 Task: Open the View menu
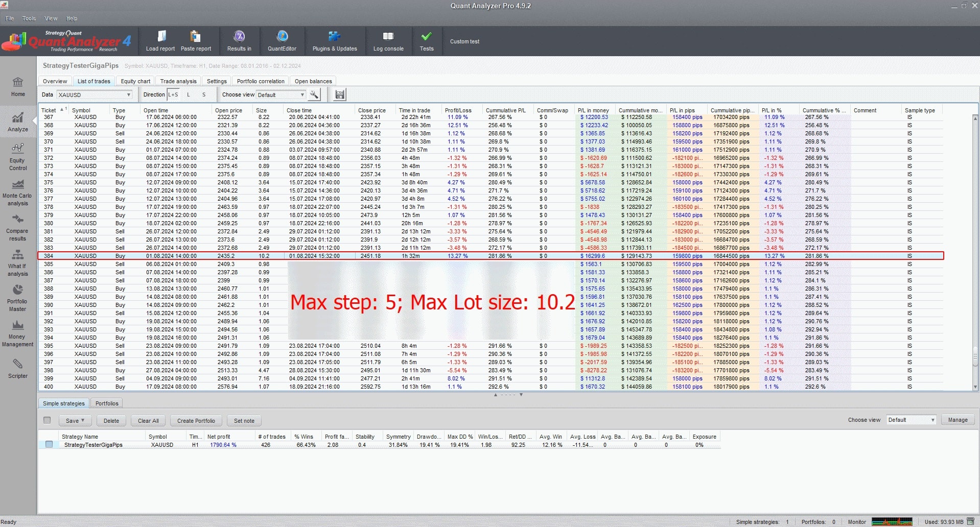(51, 18)
